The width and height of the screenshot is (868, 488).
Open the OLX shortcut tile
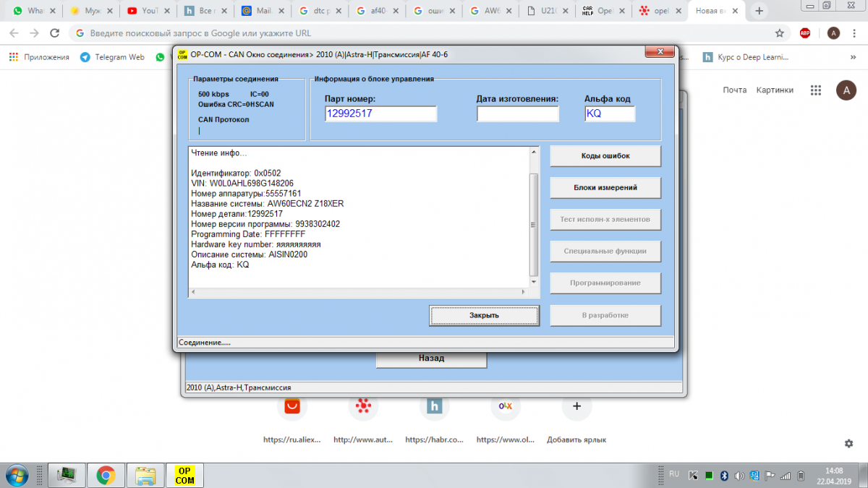[505, 407]
